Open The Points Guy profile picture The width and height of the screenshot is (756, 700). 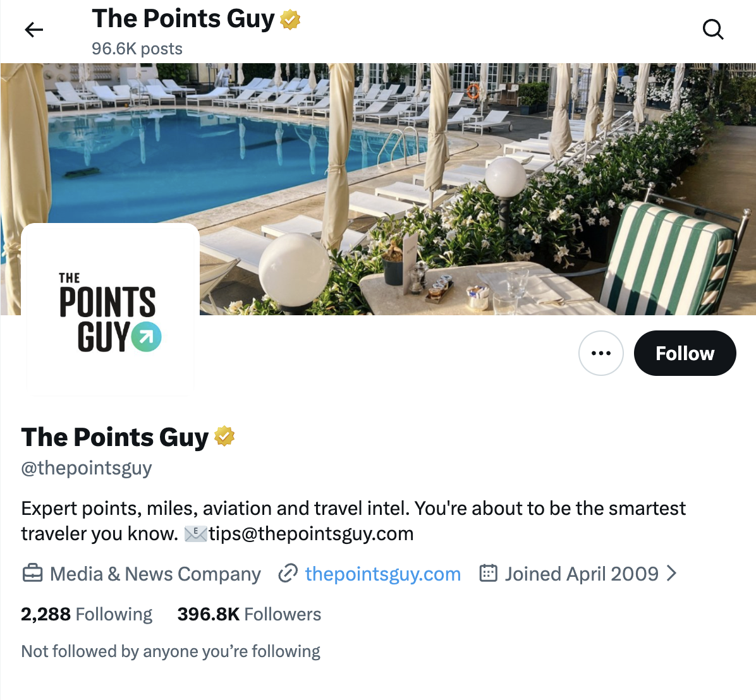pos(110,309)
